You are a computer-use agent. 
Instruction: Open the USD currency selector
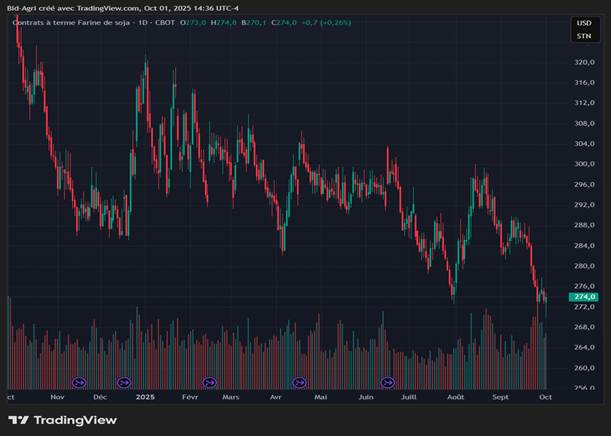point(583,22)
